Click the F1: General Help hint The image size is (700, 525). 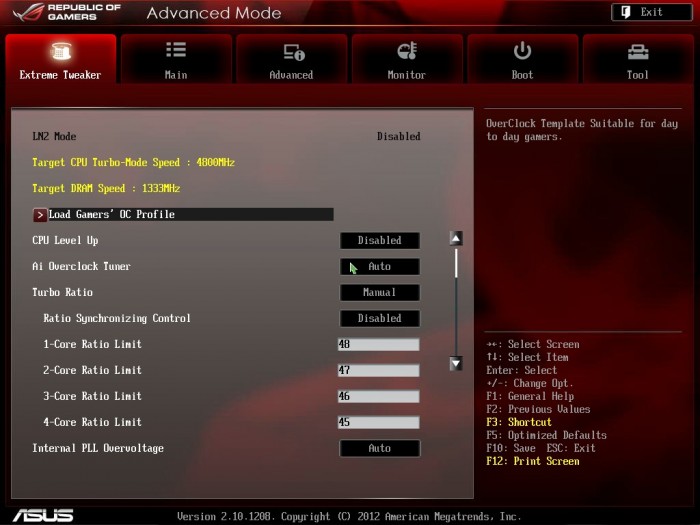coord(530,396)
